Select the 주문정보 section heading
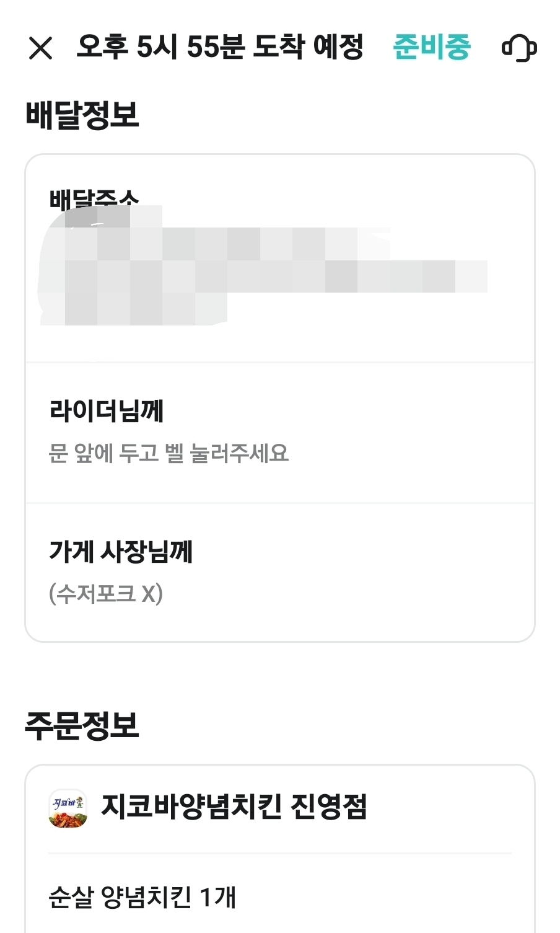Viewport: 560px width, 933px height. tap(82, 725)
